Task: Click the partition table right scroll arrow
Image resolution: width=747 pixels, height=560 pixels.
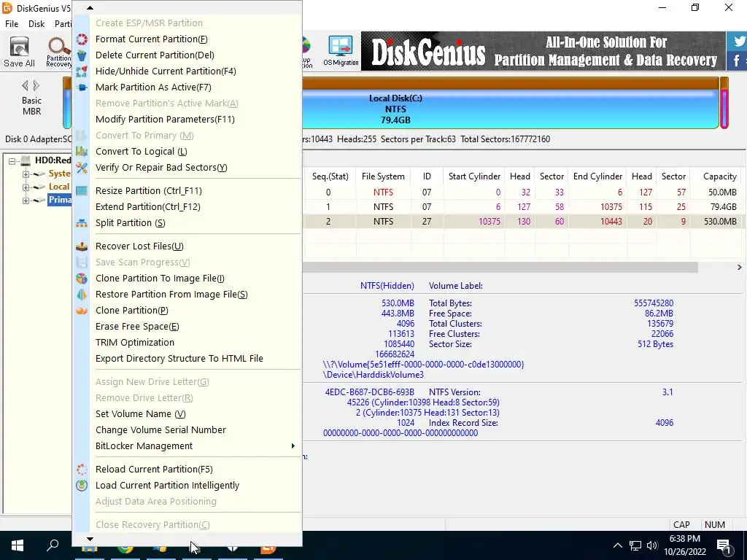Action: click(x=740, y=267)
